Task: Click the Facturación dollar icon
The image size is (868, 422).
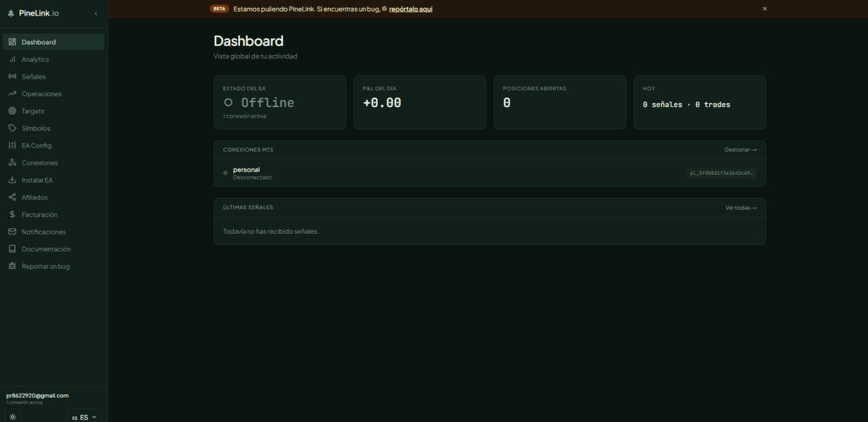Action: click(12, 215)
